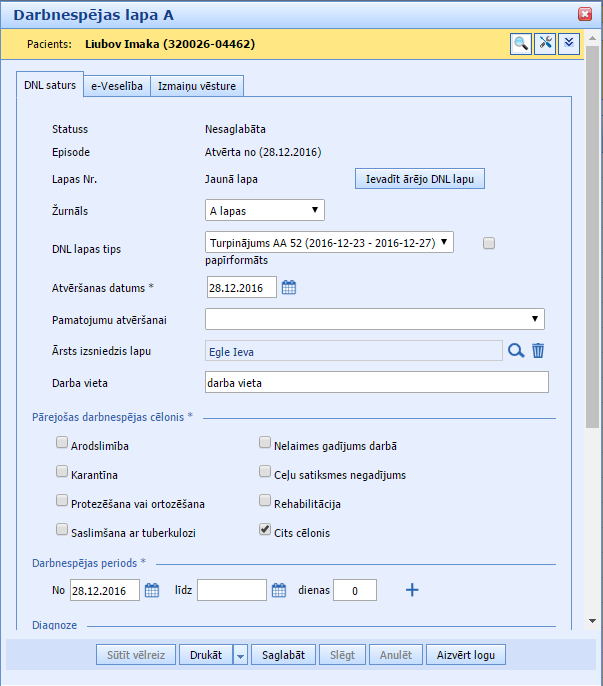
Task: Expand patient details with double-chevron icon
Action: click(569, 43)
